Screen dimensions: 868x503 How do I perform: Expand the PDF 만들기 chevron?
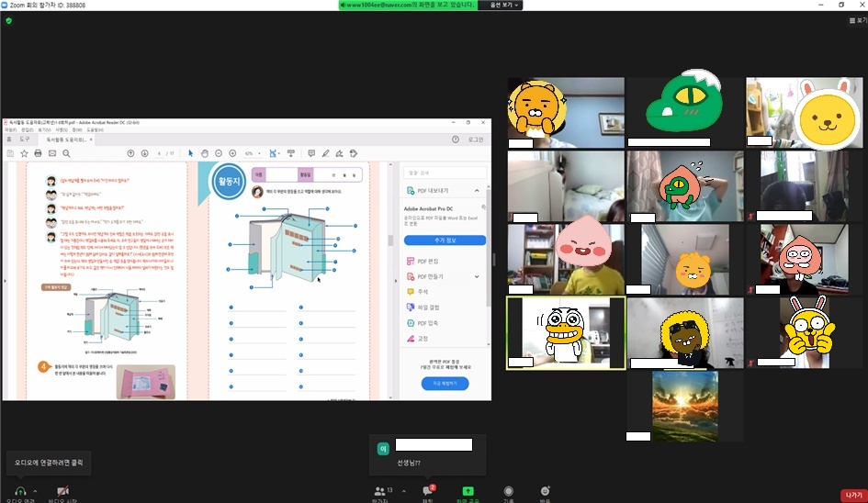pos(477,276)
